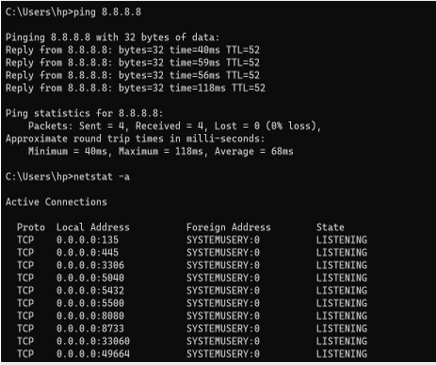Click the local address 0.0.0.0:49664
This screenshot has width=436, height=365.
coord(93,354)
